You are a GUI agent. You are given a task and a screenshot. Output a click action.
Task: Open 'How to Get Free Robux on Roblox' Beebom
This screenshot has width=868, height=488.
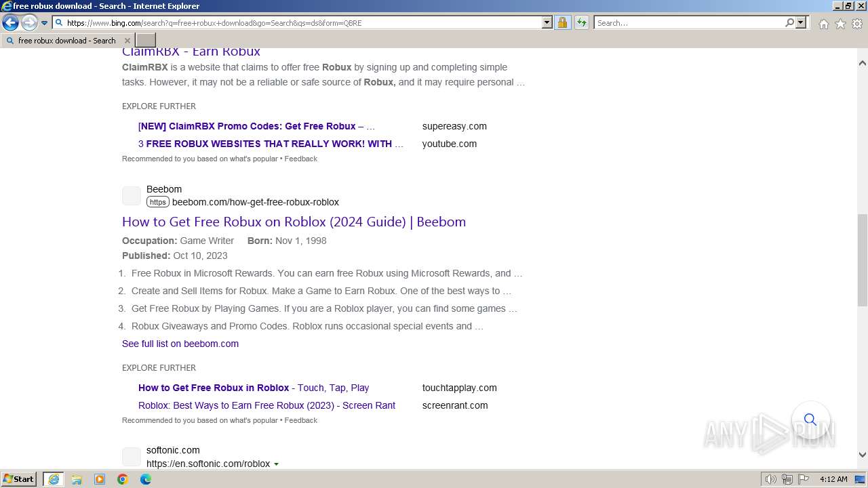click(x=294, y=222)
